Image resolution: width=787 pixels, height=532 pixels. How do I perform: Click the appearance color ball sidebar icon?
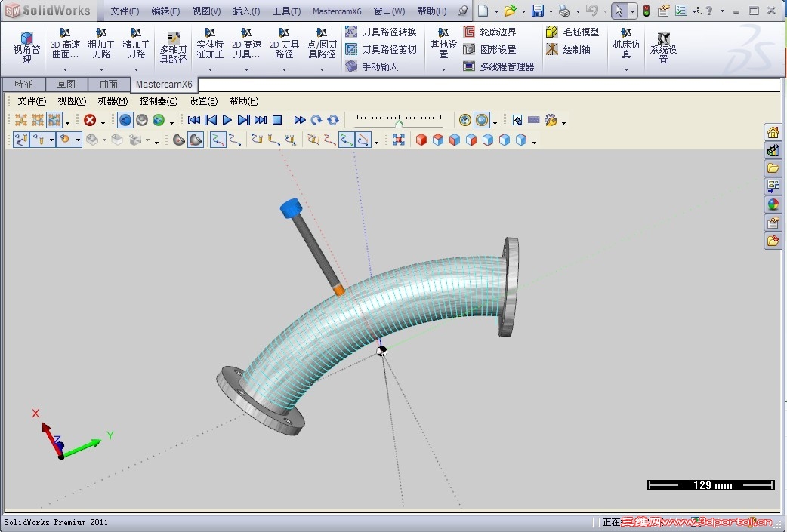[x=773, y=204]
